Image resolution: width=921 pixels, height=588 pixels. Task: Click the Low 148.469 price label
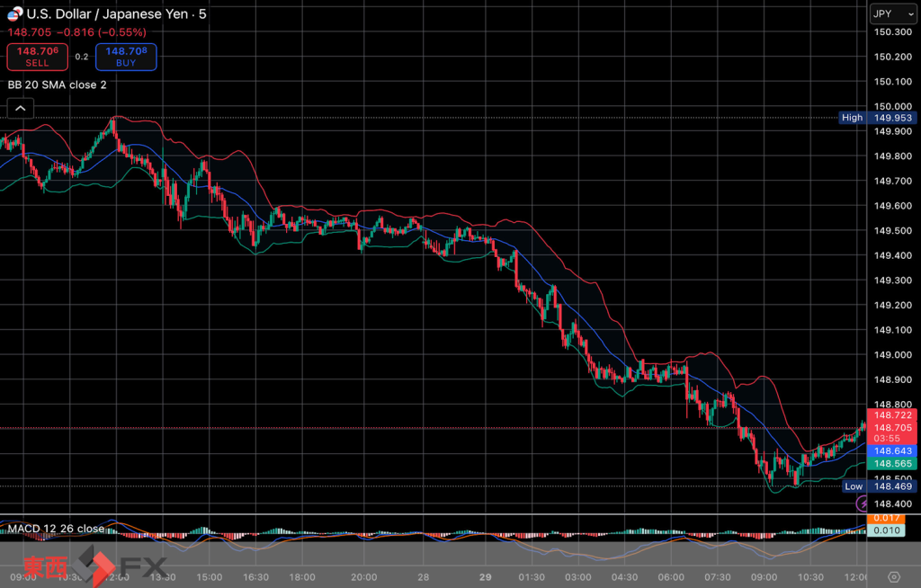pos(879,486)
